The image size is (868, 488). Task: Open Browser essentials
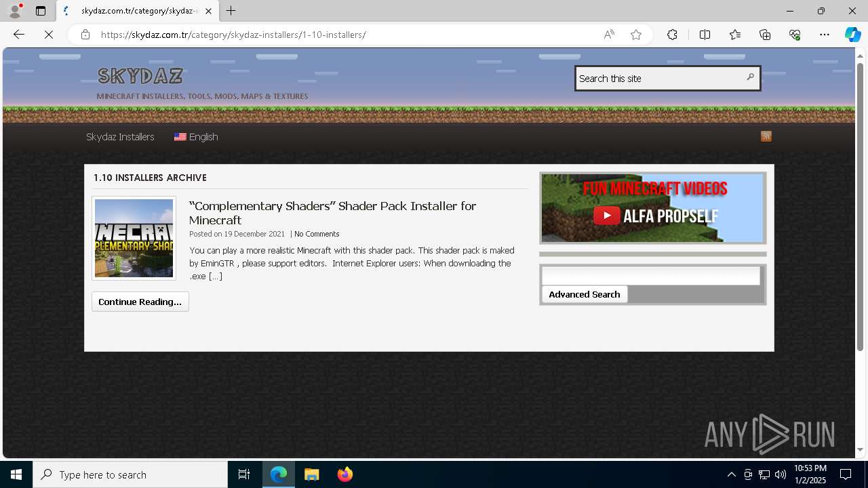coord(795,35)
